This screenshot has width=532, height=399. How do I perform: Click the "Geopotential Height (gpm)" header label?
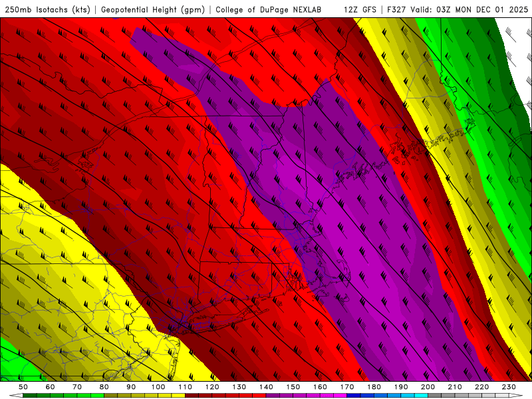click(x=153, y=10)
